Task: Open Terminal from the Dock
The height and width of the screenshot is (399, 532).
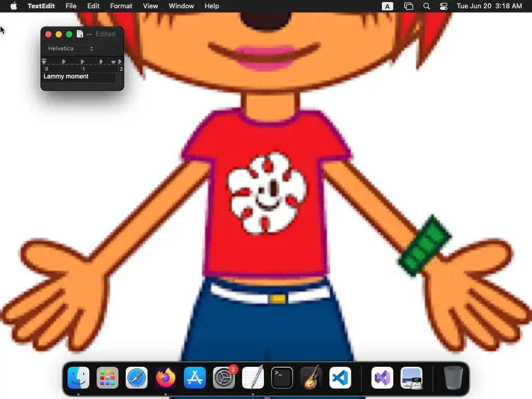Action: (x=282, y=378)
